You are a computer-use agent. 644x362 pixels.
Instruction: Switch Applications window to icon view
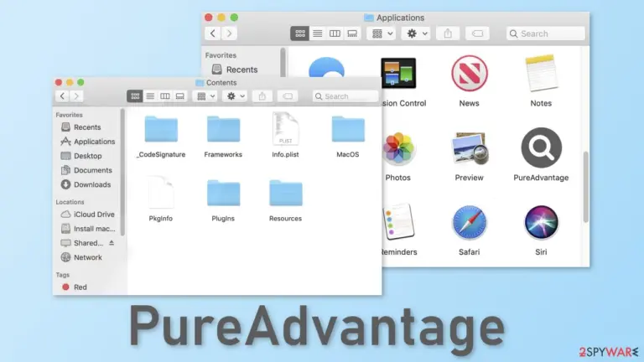tap(300, 34)
